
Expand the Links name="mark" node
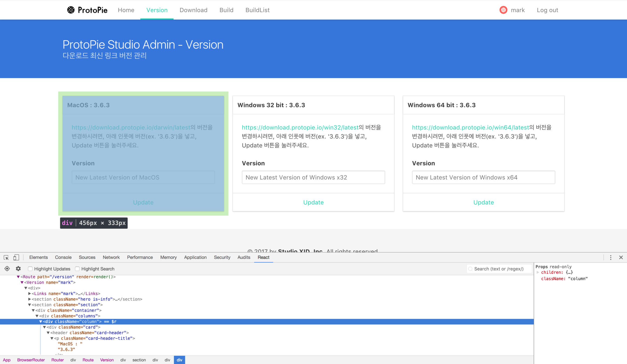29,294
